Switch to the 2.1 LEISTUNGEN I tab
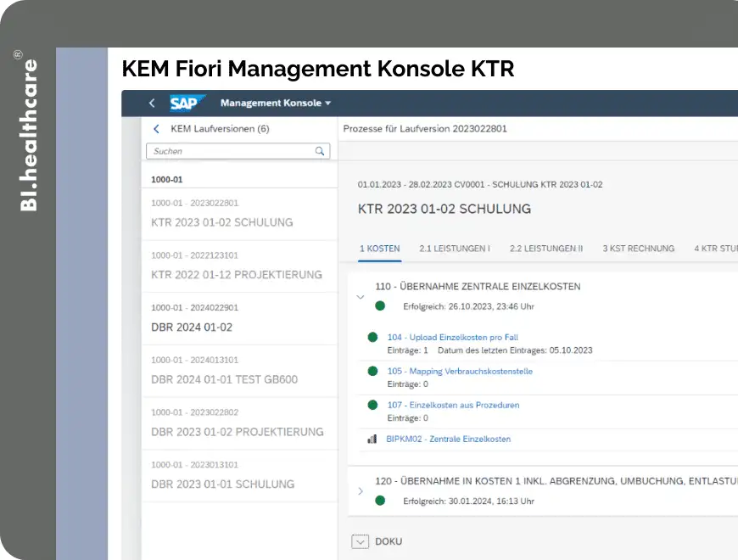Screen dimensions: 738x560 (455, 249)
